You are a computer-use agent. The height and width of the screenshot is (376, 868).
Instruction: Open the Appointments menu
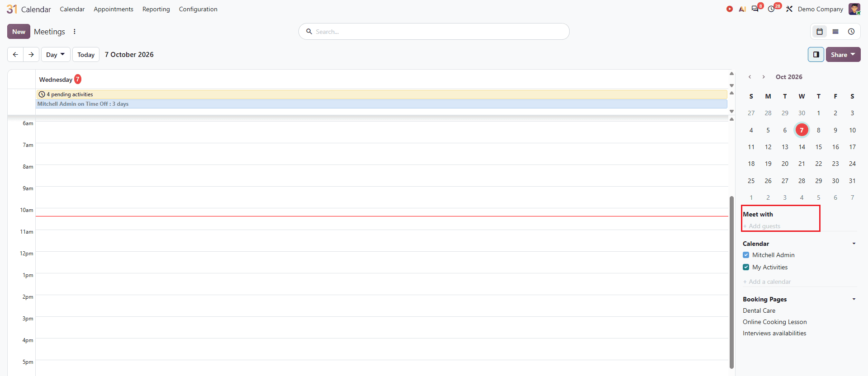pos(113,9)
